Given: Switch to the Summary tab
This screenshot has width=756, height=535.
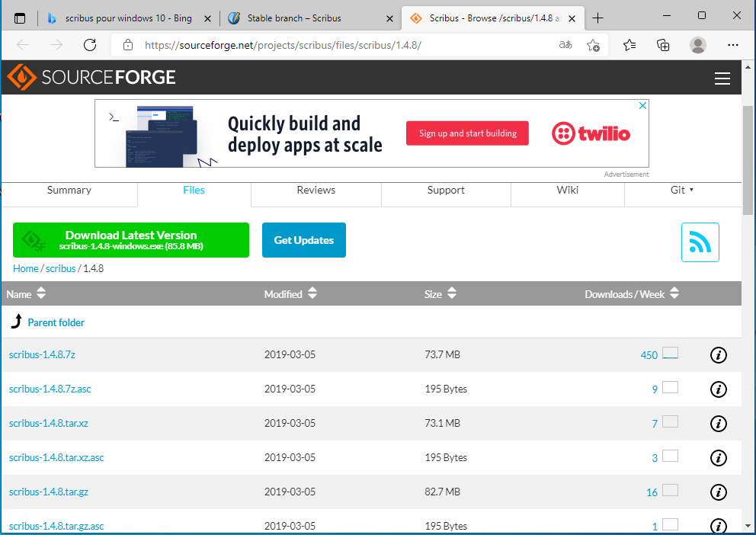Looking at the screenshot, I should point(69,190).
